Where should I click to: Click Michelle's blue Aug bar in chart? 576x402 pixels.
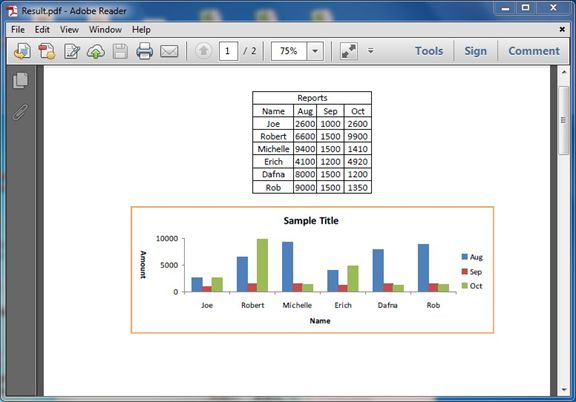[x=288, y=267]
